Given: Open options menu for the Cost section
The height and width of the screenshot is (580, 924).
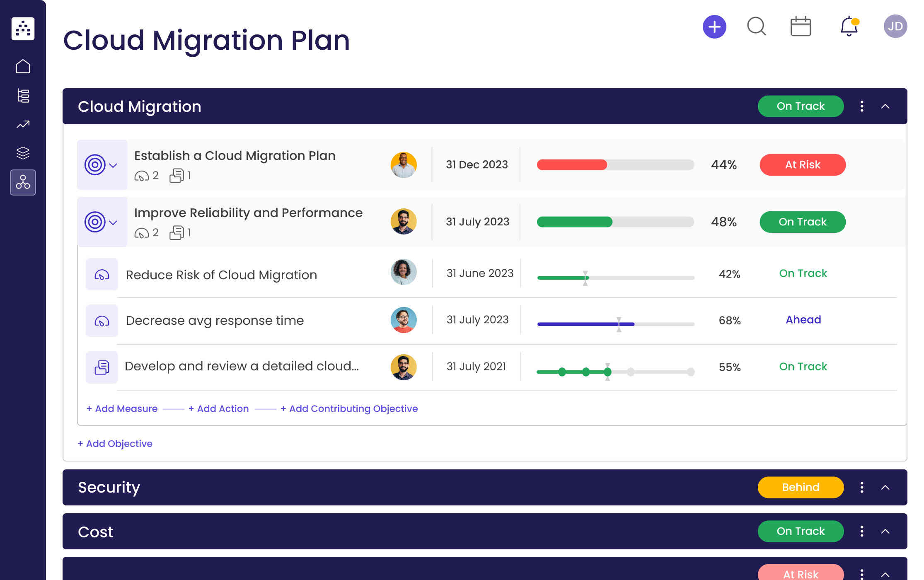Looking at the screenshot, I should [861, 531].
